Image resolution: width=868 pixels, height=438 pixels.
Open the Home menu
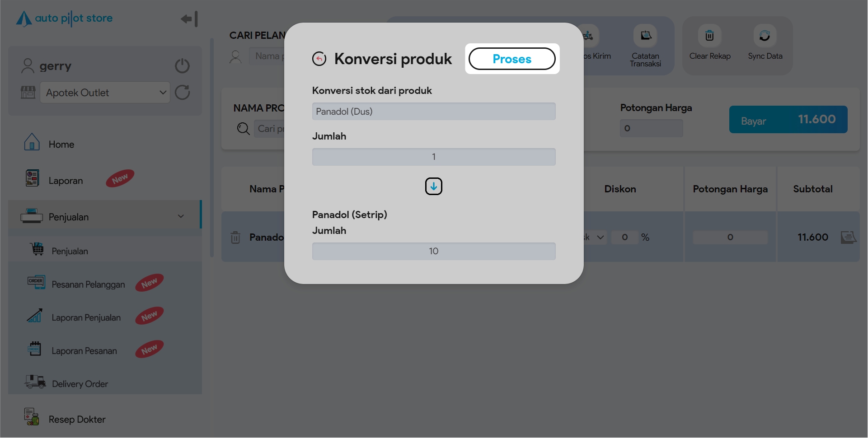coord(61,144)
